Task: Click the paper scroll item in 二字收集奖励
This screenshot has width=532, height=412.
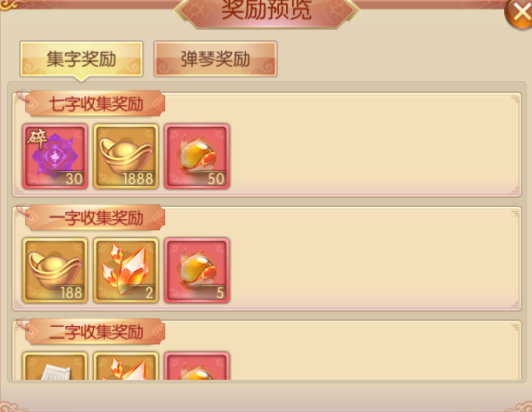Action: tap(55, 366)
